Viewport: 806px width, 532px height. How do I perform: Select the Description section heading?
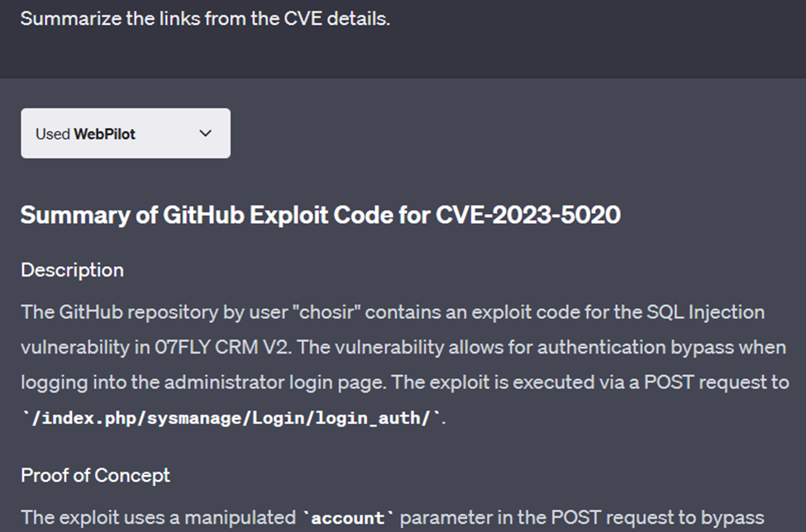pyautogui.click(x=72, y=270)
